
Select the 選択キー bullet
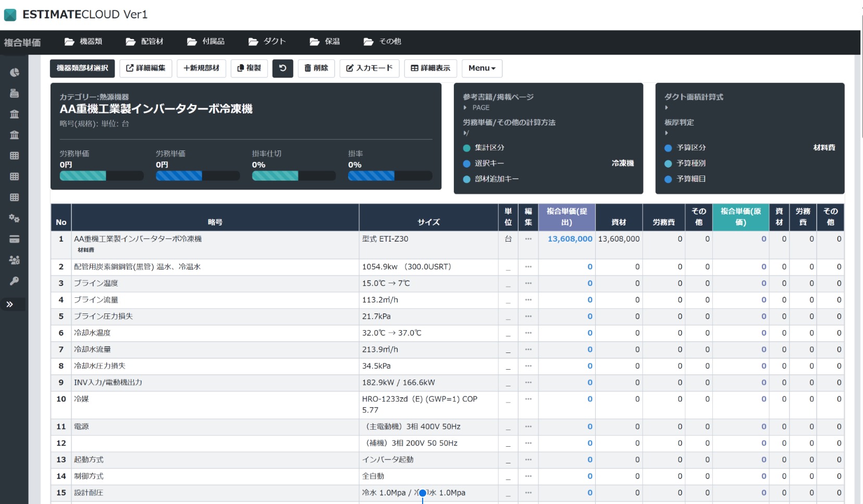point(467,163)
